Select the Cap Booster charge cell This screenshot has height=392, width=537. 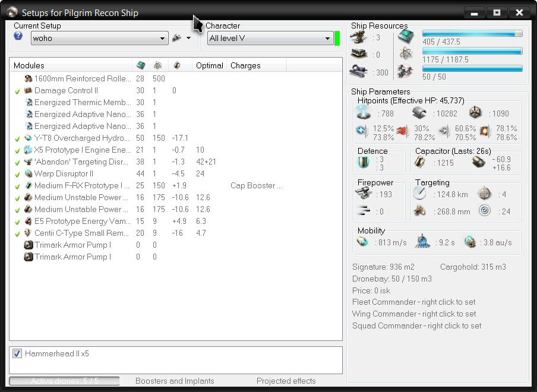click(x=256, y=185)
